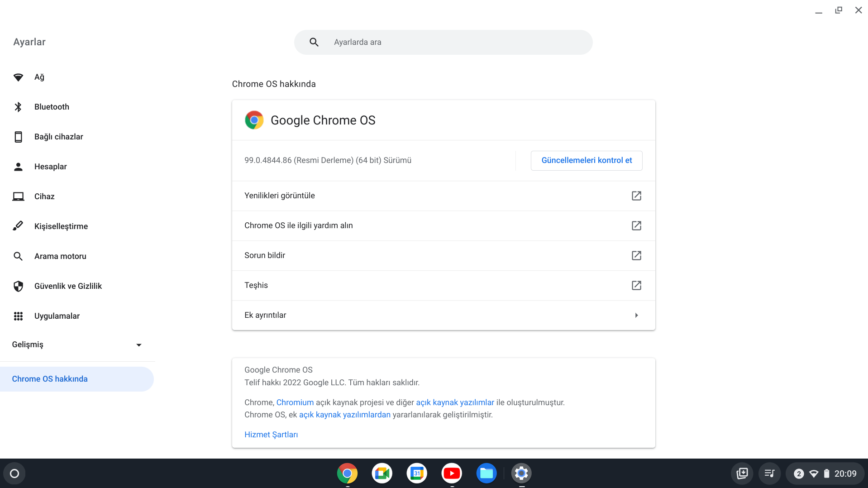Click the external link icon for Teşhis

(x=636, y=285)
